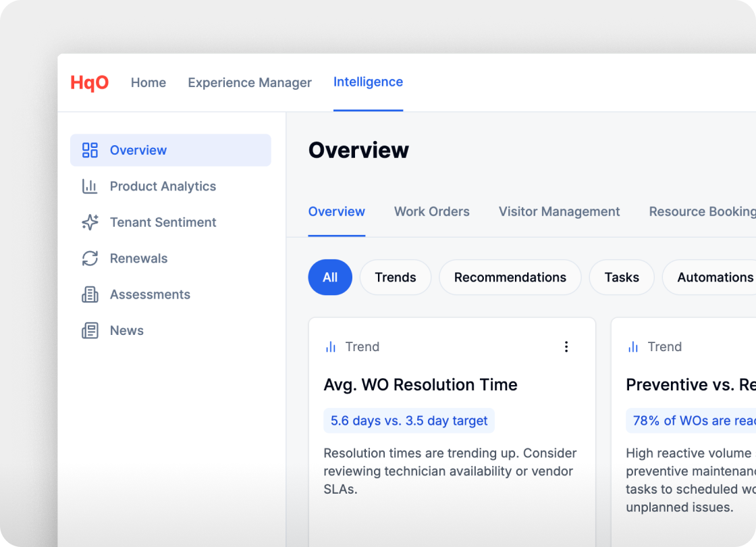The height and width of the screenshot is (547, 756).
Task: Click the HqO logo
Action: [89, 83]
